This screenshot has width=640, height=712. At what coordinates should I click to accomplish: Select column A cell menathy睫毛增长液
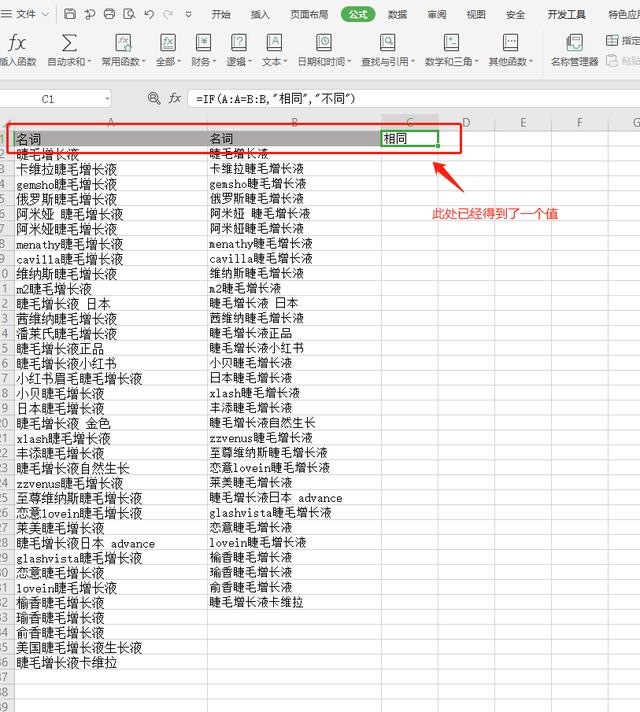pyautogui.click(x=111, y=244)
